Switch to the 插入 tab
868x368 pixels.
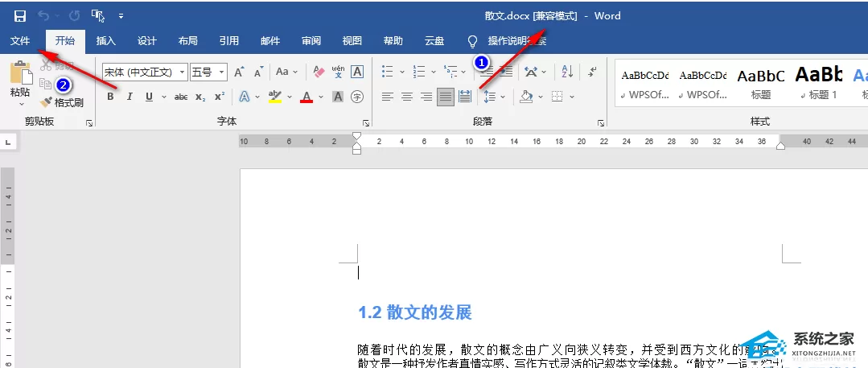[x=105, y=41]
